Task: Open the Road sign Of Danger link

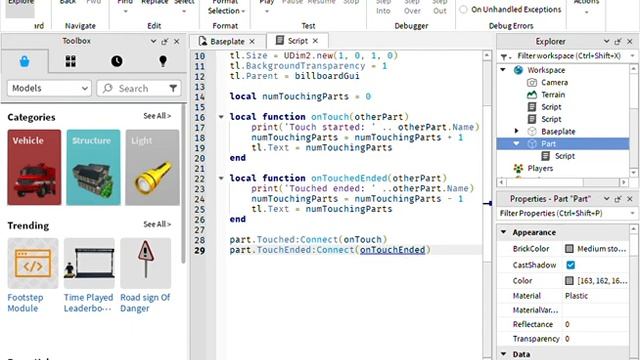Action: 145,303
